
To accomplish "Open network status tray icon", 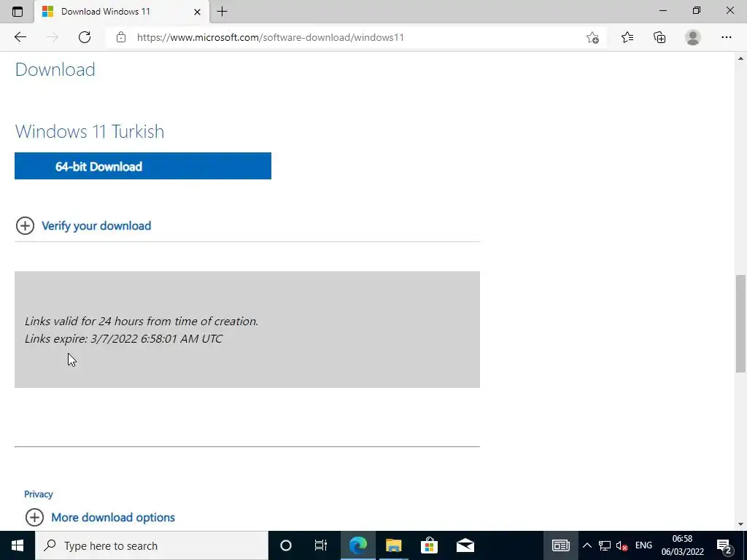I will (x=605, y=545).
